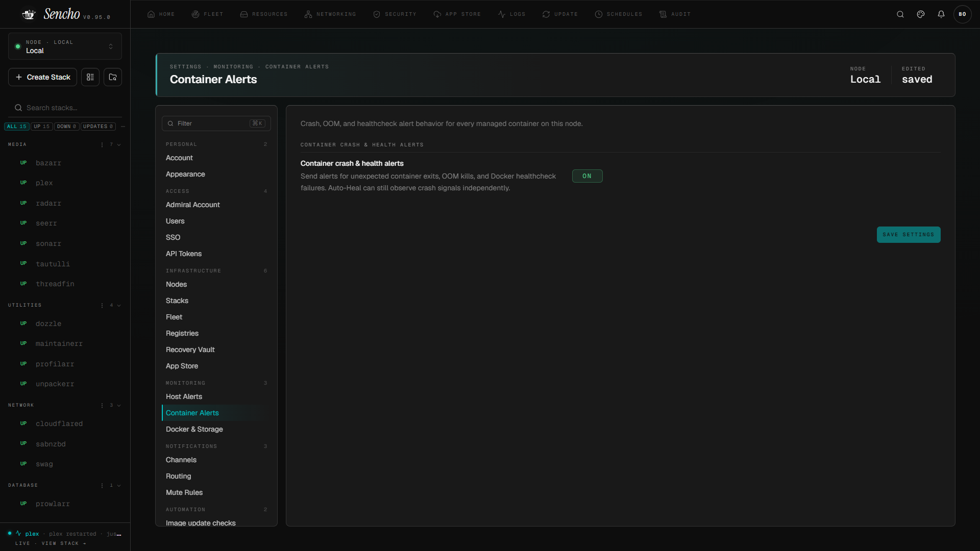Open the notifications bell icon
This screenshot has width=980, height=551.
click(x=941, y=14)
